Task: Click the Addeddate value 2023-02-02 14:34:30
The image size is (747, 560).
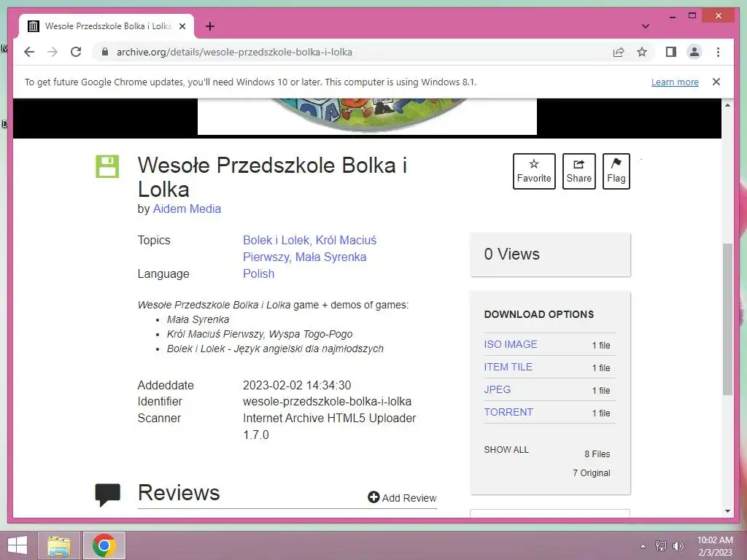Action: [x=297, y=385]
